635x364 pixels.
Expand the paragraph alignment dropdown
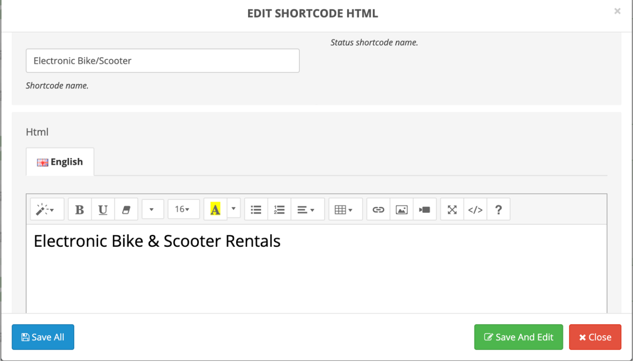[x=307, y=210]
